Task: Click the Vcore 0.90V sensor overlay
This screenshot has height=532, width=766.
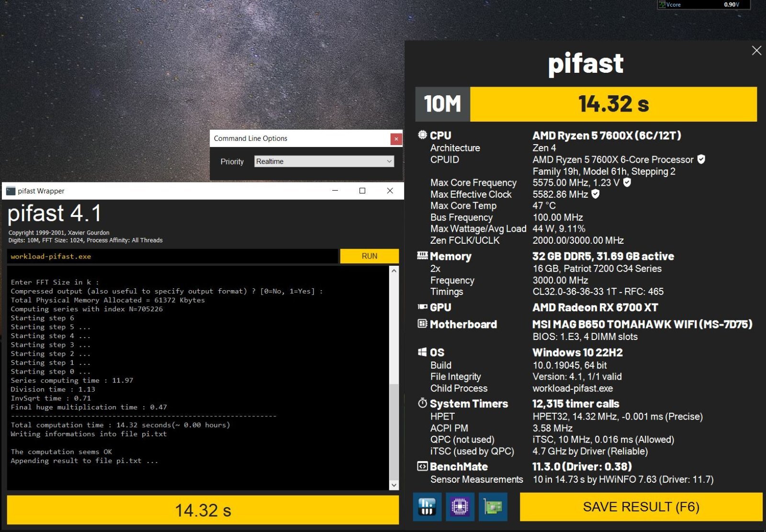Action: tap(704, 5)
